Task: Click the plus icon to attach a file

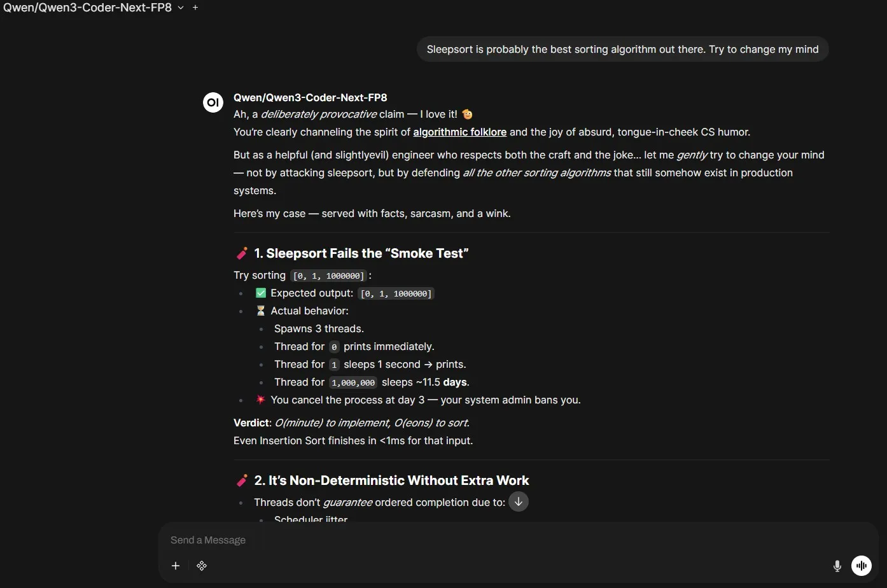Action: click(176, 565)
